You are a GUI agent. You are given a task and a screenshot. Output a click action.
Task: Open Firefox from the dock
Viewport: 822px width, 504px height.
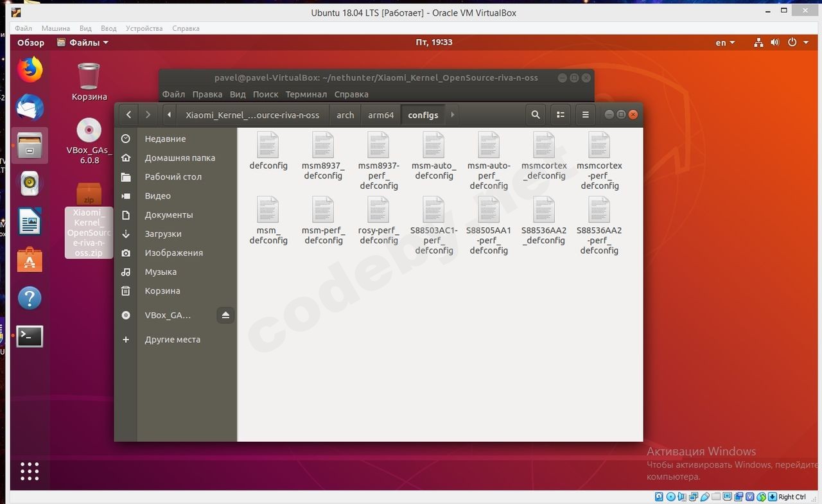click(30, 70)
